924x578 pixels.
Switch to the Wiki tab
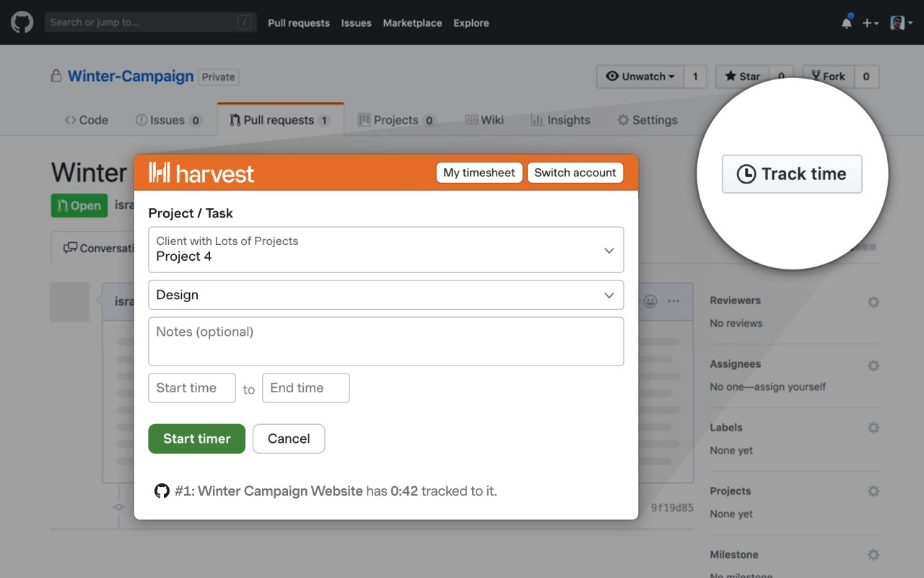(484, 120)
